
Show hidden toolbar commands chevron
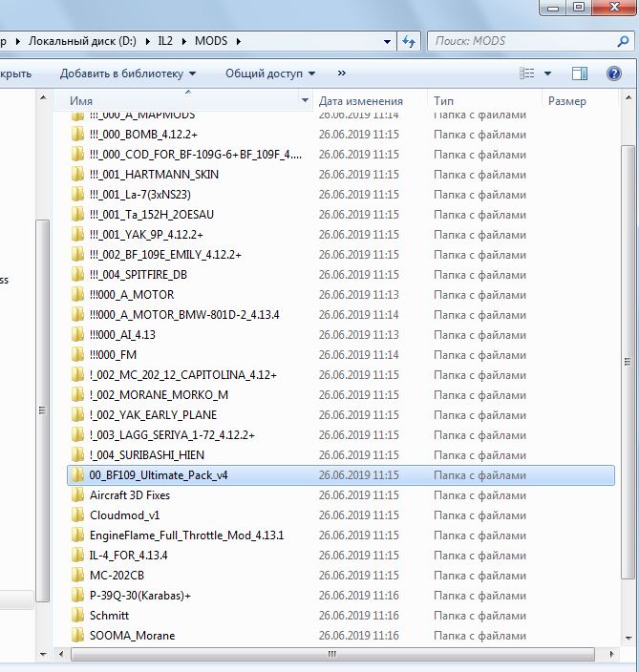pyautogui.click(x=341, y=73)
